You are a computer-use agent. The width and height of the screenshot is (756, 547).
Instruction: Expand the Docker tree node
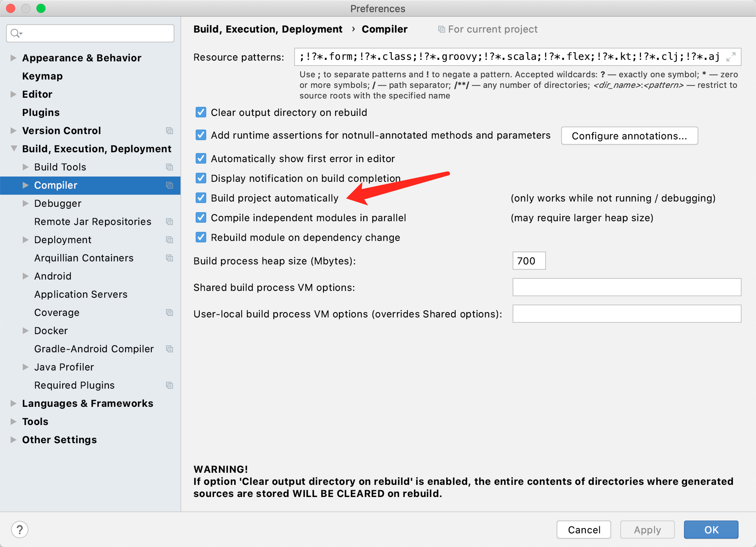(x=25, y=331)
